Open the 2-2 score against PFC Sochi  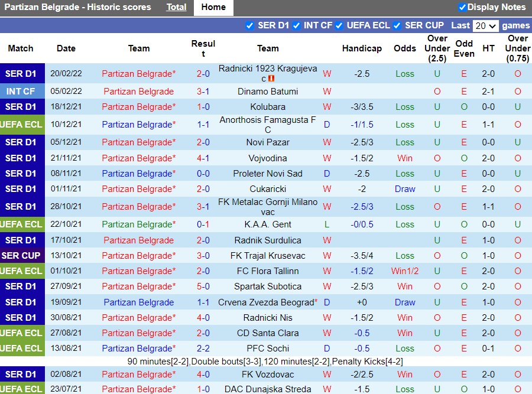point(203,349)
